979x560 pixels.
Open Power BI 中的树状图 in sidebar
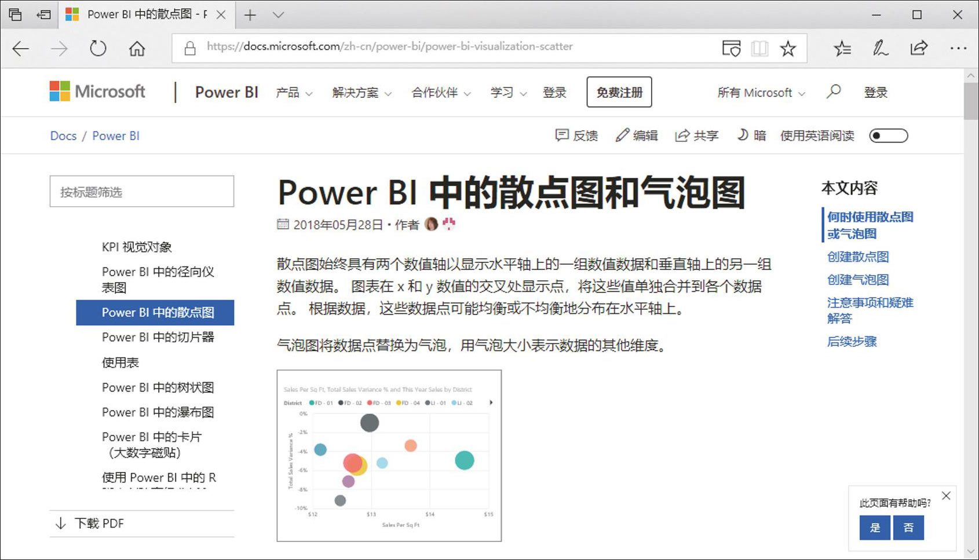158,387
